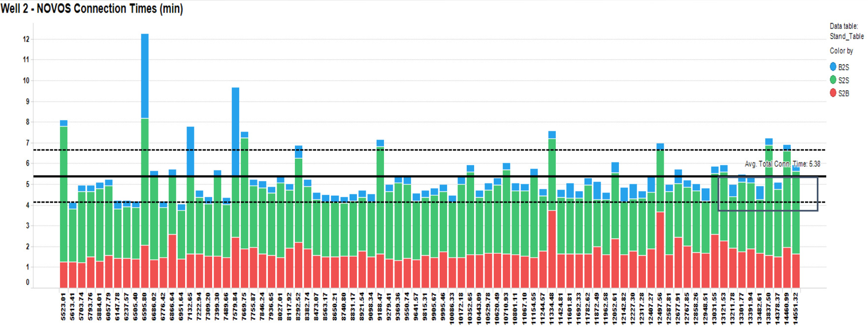Viewport: 868px width, 329px height.
Task: Select the S2S legend label
Action: [x=844, y=80]
